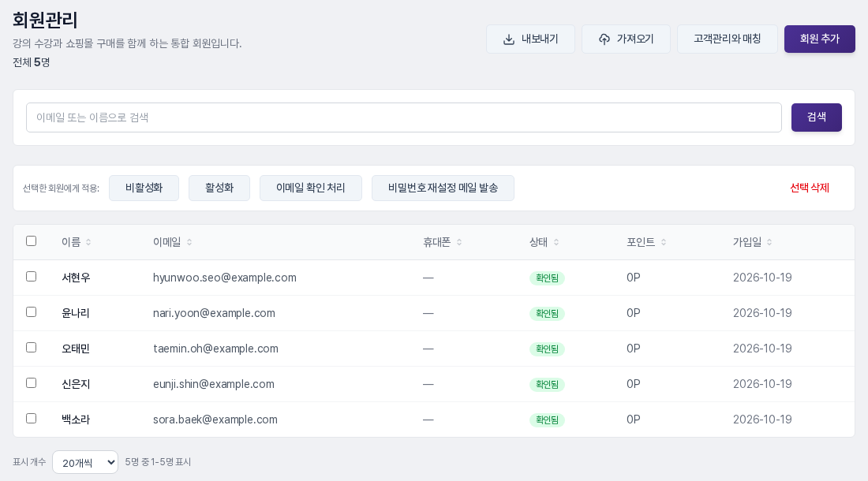Screen dimensions: 868x481
Task: Click 0P points in 서현우 row
Action: coord(634,278)
